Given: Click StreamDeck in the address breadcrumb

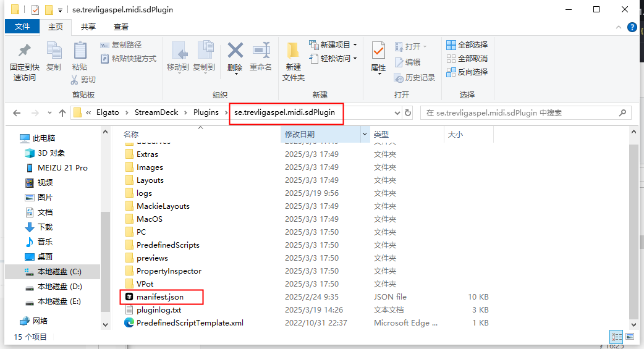Looking at the screenshot, I should pyautogui.click(x=156, y=112).
